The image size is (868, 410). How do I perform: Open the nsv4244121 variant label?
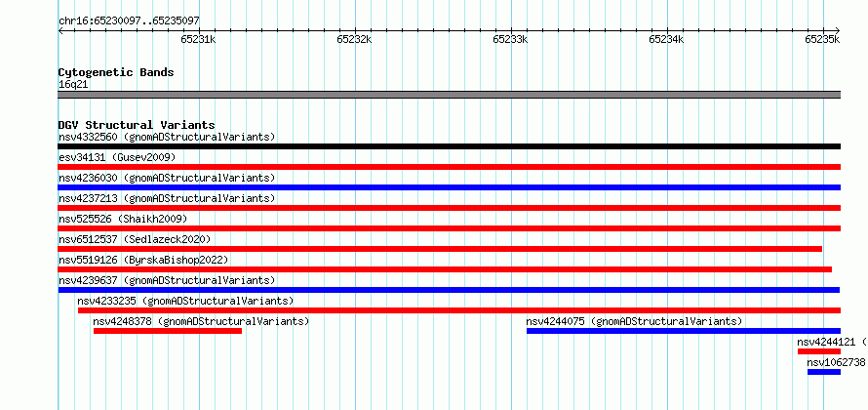pyautogui.click(x=832, y=342)
